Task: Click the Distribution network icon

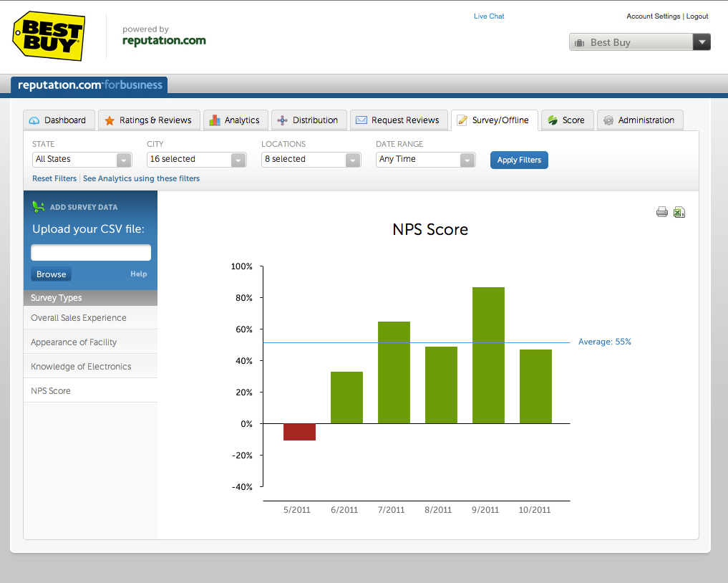Action: pyautogui.click(x=282, y=120)
